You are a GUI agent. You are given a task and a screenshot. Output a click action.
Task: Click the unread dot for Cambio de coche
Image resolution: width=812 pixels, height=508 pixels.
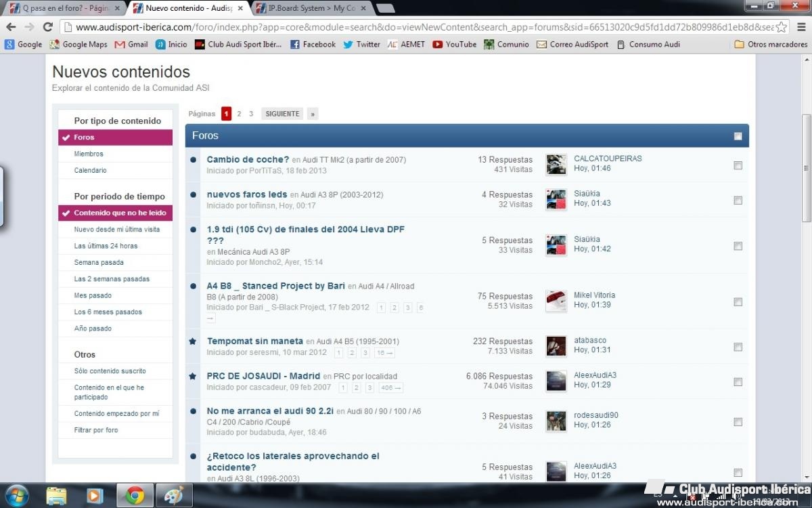194,160
